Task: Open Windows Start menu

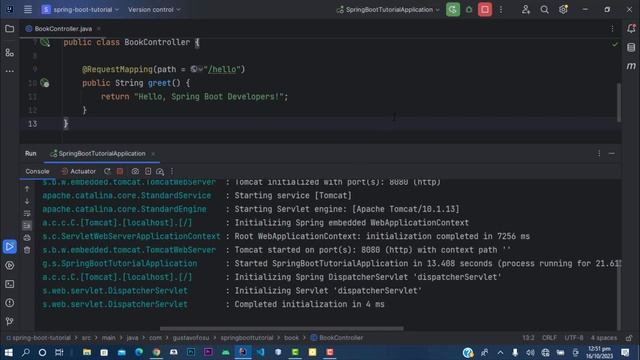Action: pos(8,352)
